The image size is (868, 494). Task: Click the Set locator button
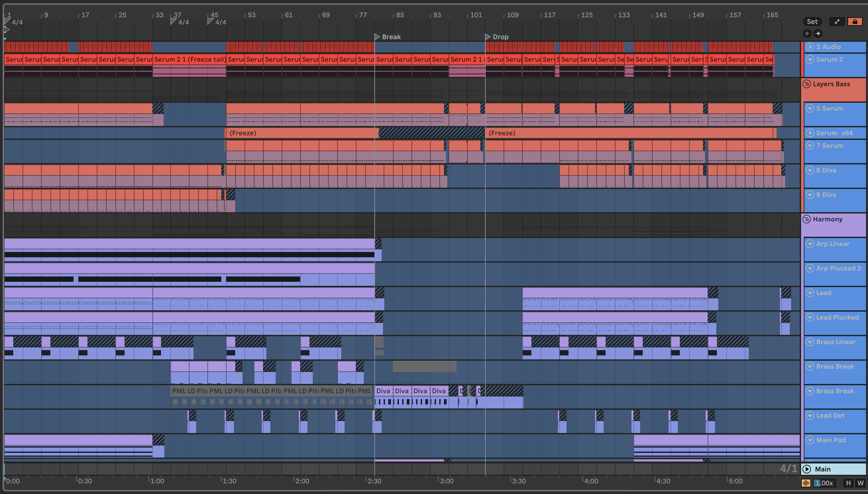(x=812, y=22)
